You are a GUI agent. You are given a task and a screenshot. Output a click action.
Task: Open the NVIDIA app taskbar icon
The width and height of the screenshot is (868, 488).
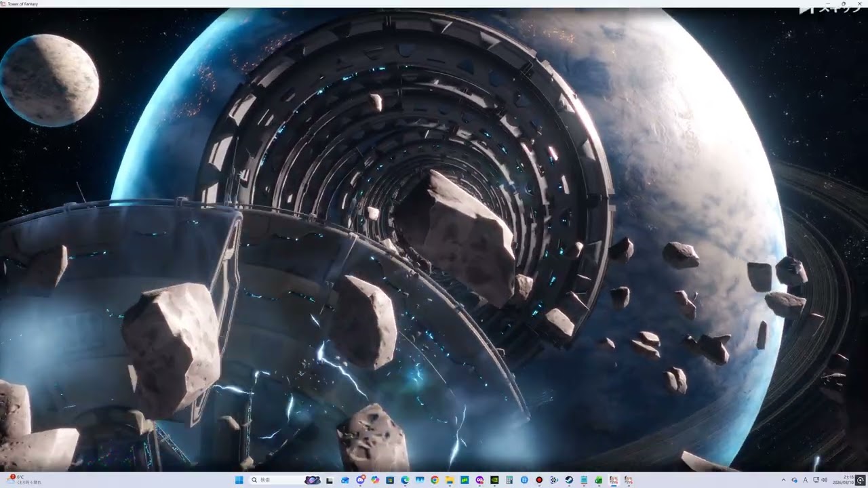coord(494,480)
